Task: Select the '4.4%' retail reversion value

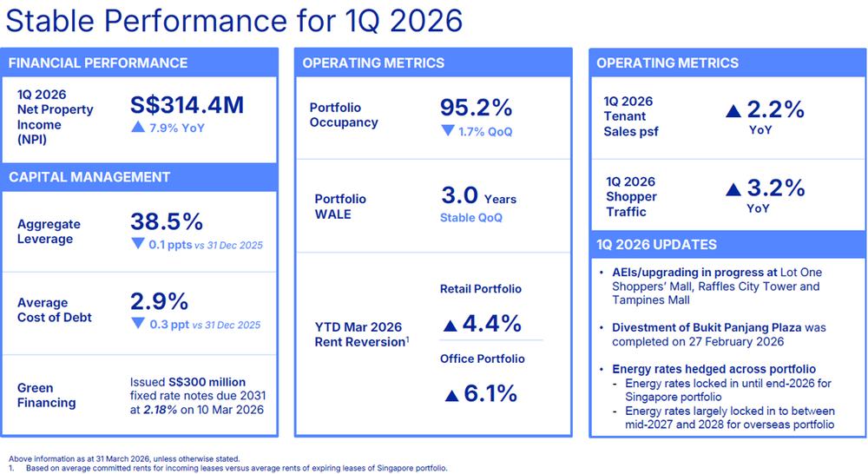Action: coord(491,324)
